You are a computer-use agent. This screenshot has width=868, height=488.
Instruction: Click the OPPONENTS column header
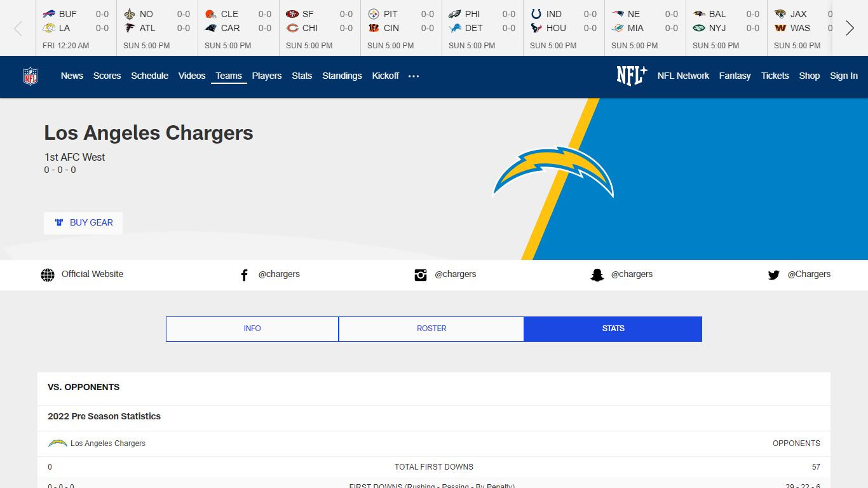pos(796,444)
